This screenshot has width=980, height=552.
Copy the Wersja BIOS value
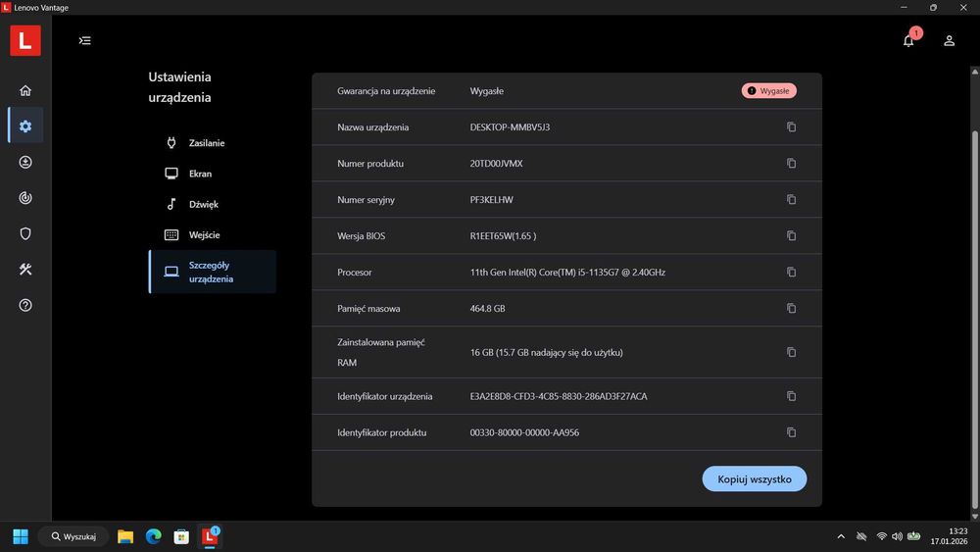coord(791,235)
